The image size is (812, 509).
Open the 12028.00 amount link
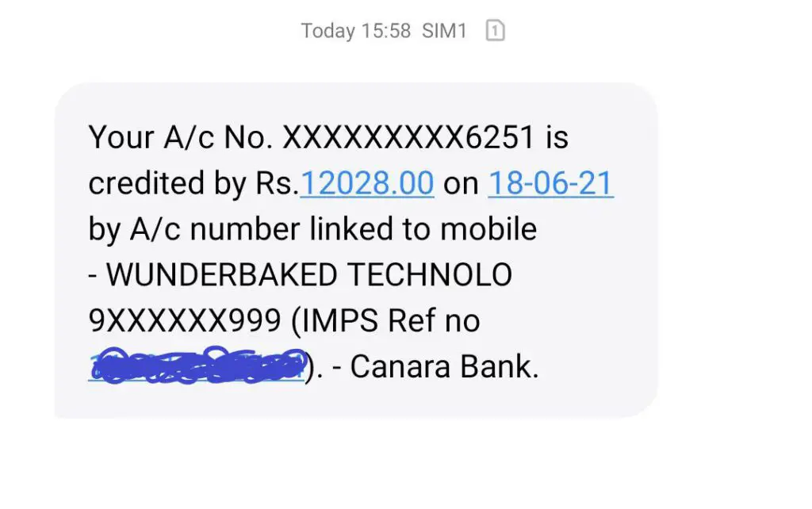tap(366, 183)
